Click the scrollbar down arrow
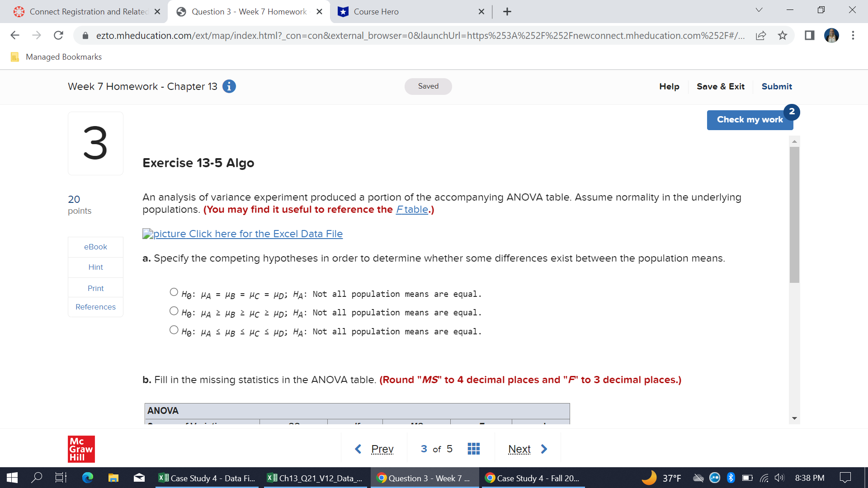Viewport: 868px width, 488px height. coord(794,418)
